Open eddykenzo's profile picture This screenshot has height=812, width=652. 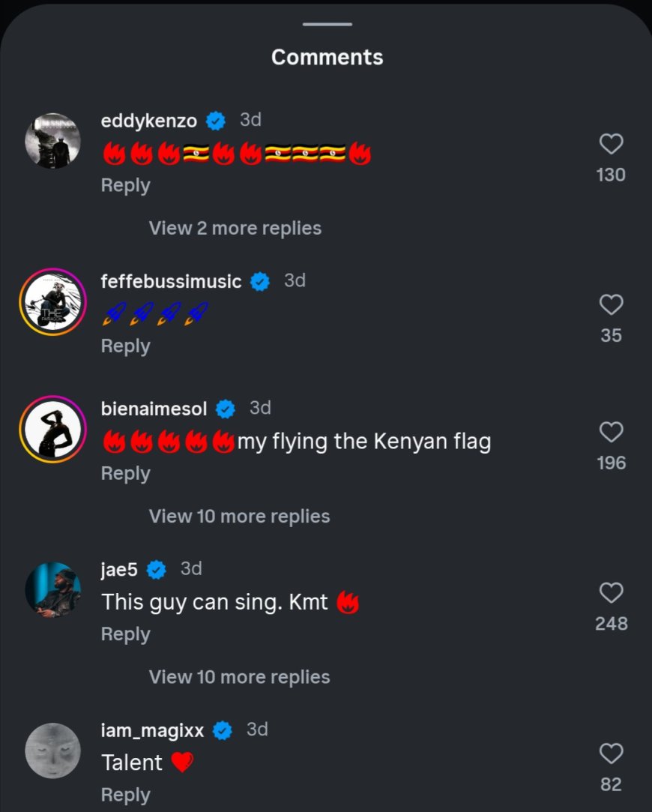[x=52, y=141]
